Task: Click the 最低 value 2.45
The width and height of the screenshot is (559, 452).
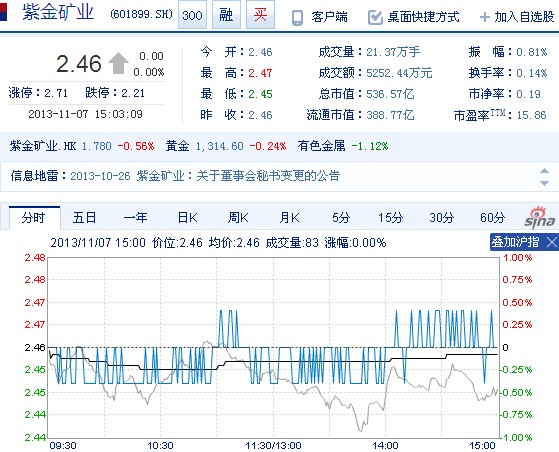Action: point(260,94)
